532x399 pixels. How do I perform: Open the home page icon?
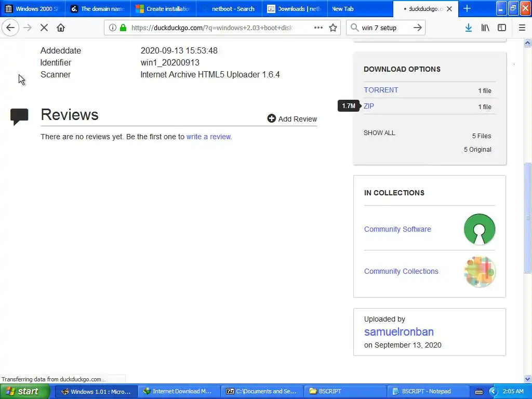[x=61, y=28]
